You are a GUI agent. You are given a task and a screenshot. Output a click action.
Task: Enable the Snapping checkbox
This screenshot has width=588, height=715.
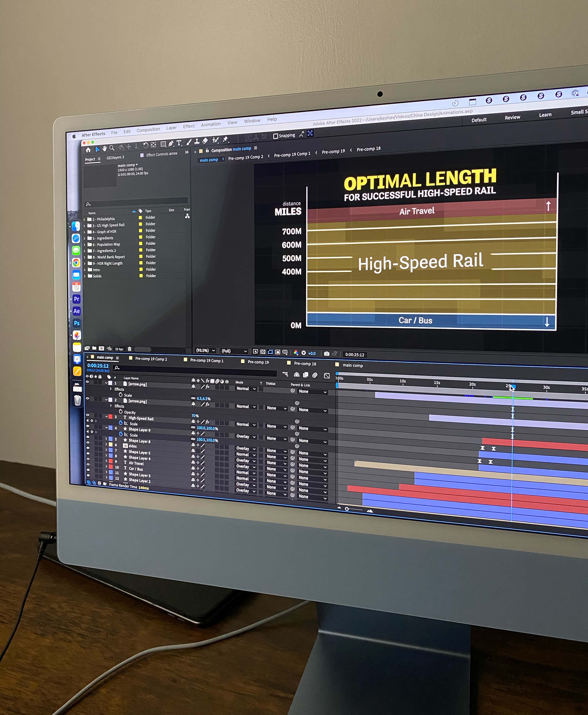click(x=275, y=136)
